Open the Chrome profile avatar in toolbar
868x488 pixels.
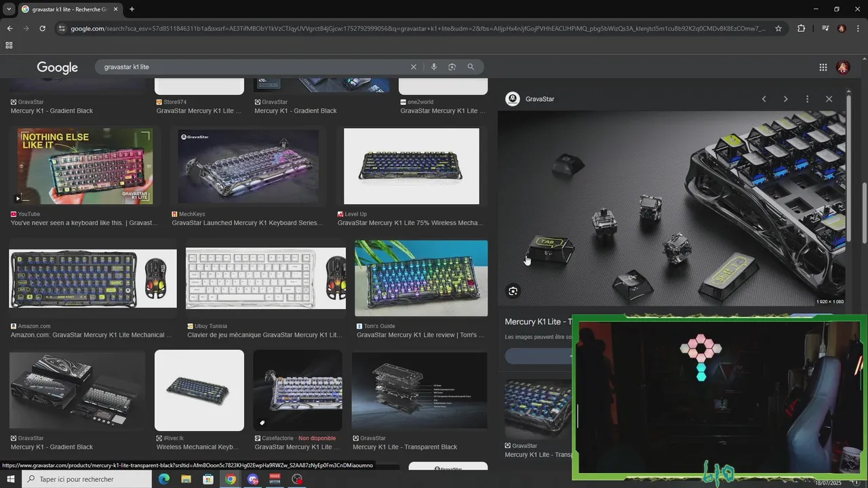pos(842,28)
